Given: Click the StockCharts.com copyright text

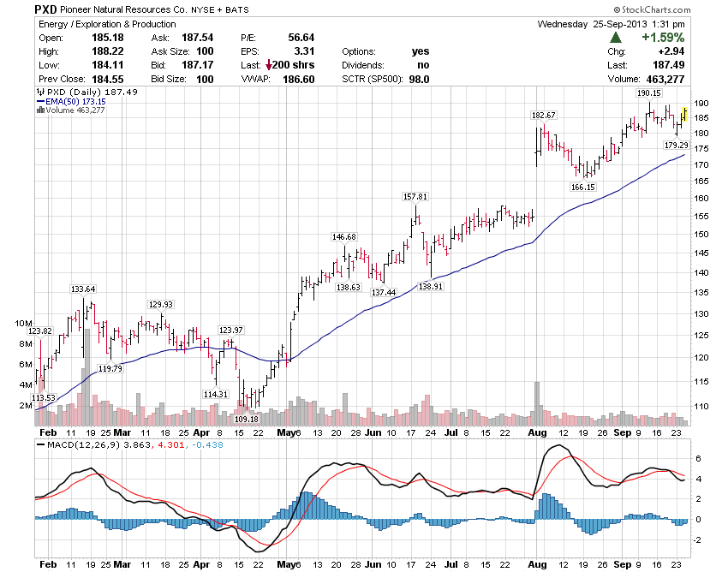Looking at the screenshot, I should [x=652, y=9].
